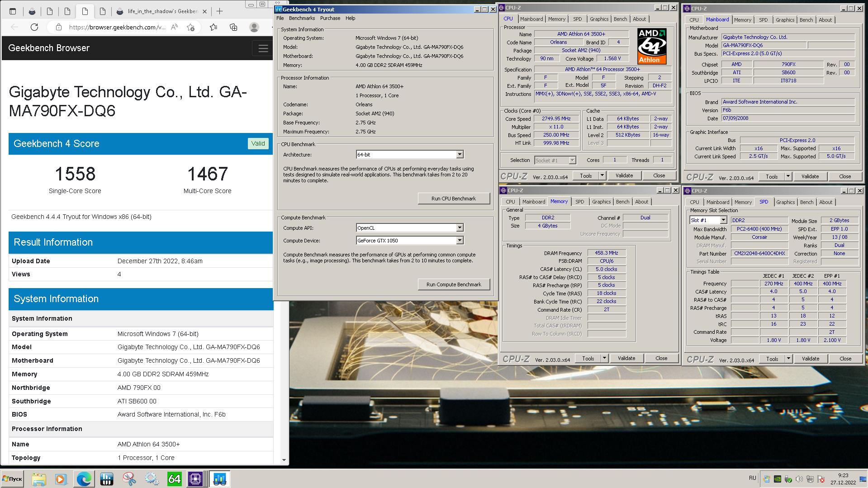
Task: Open Compute API OpenCL dropdown
Action: (460, 228)
